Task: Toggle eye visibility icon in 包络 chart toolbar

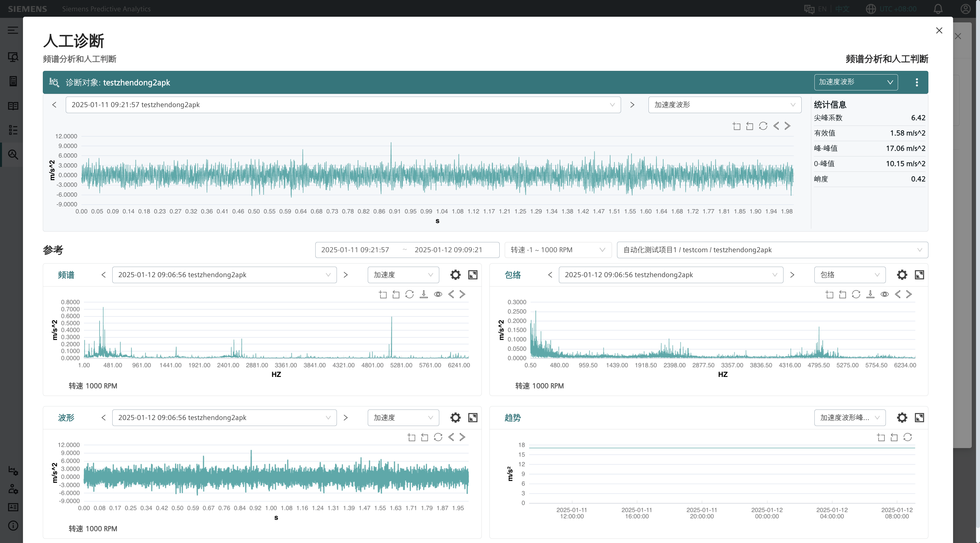Action: pyautogui.click(x=884, y=294)
